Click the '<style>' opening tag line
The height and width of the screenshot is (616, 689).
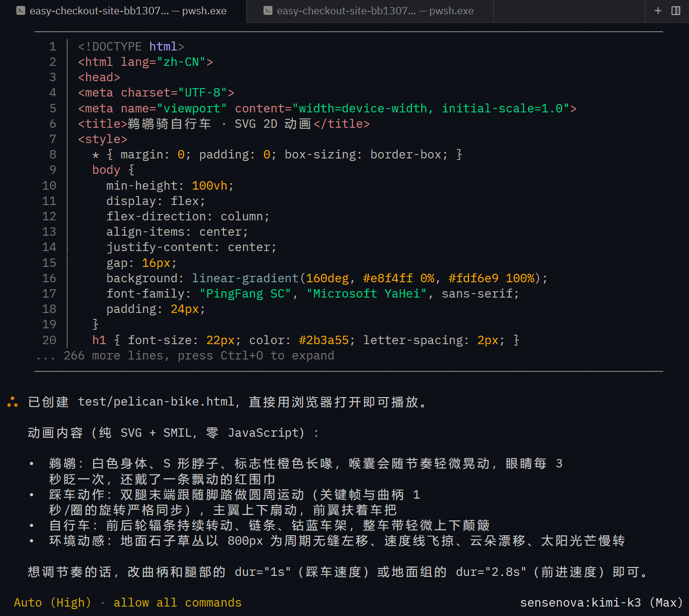click(103, 139)
